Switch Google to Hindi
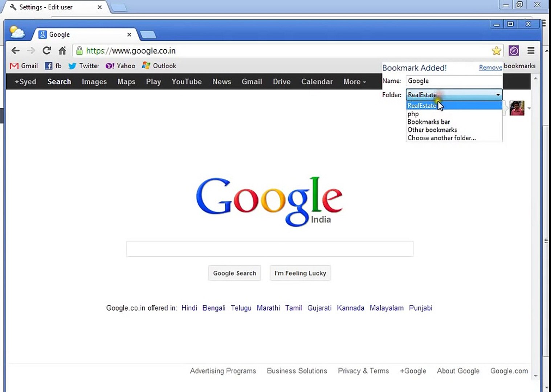 tap(189, 308)
